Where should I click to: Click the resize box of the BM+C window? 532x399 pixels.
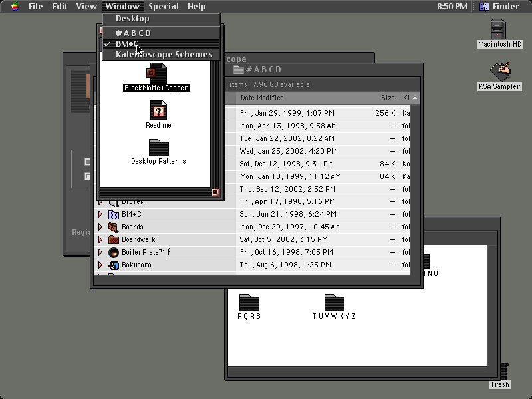pyautogui.click(x=215, y=192)
